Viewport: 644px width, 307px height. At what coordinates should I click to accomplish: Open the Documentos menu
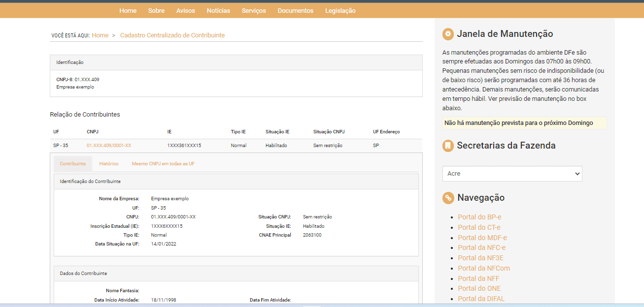[295, 10]
